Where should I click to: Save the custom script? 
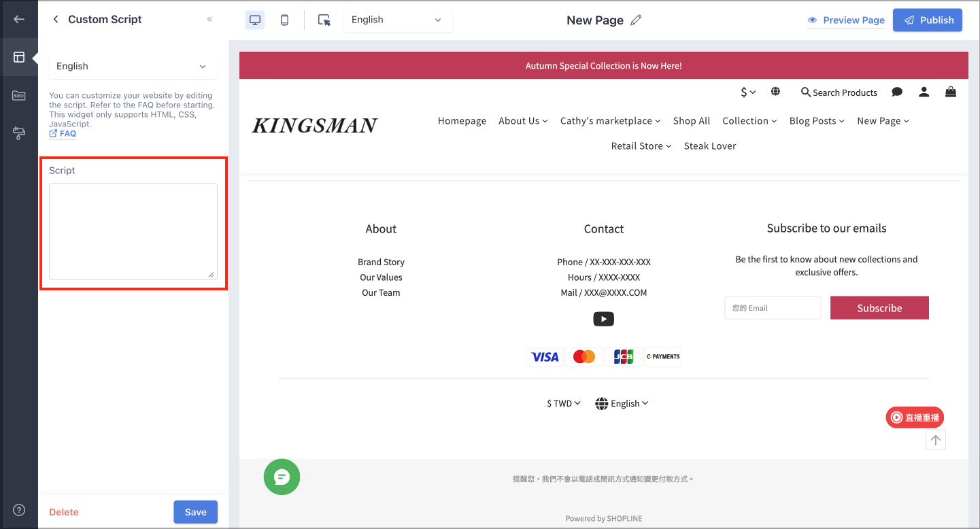point(195,512)
